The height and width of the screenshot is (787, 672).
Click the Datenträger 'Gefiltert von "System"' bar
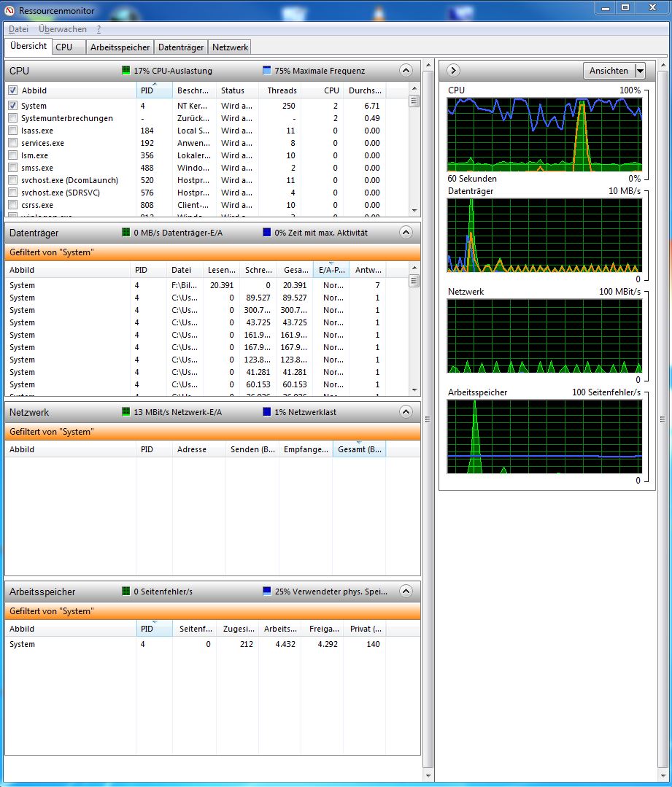pyautogui.click(x=212, y=252)
